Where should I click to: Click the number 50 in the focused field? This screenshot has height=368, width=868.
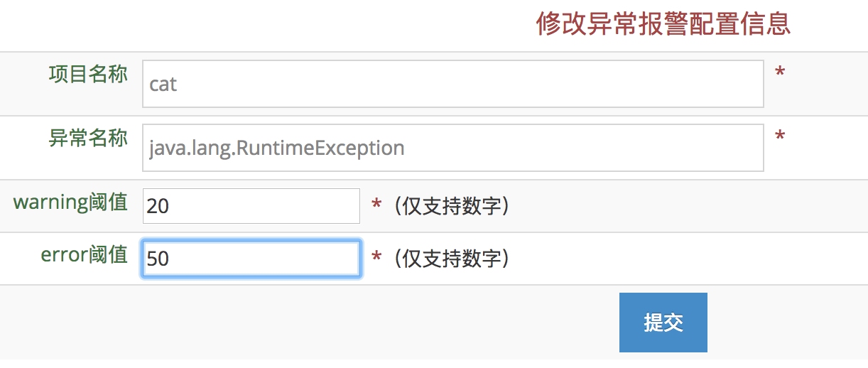(158, 259)
